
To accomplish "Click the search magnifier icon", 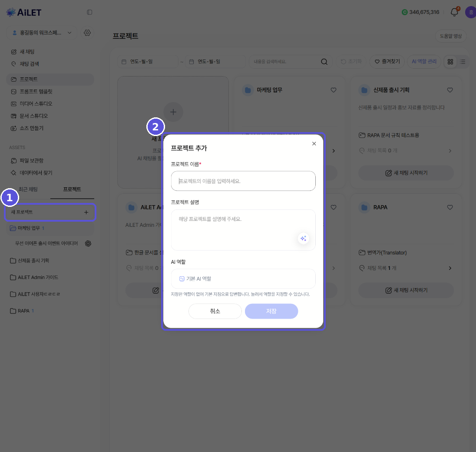I will [324, 62].
